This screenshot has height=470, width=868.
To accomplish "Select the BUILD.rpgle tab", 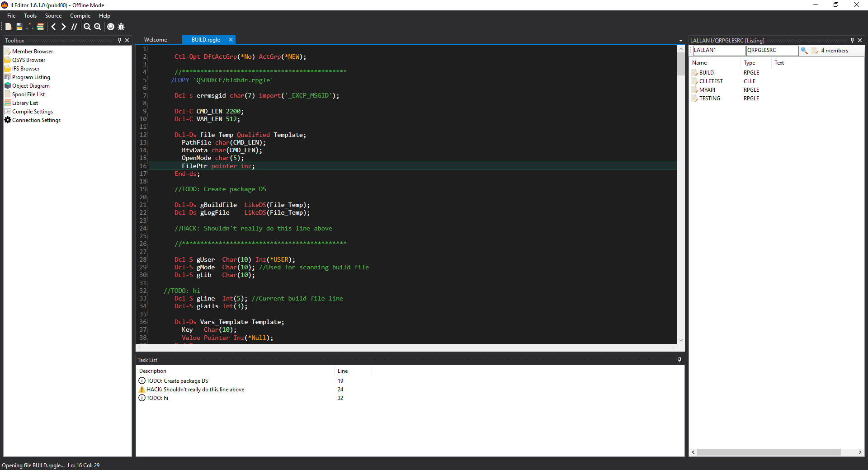I will tap(206, 40).
